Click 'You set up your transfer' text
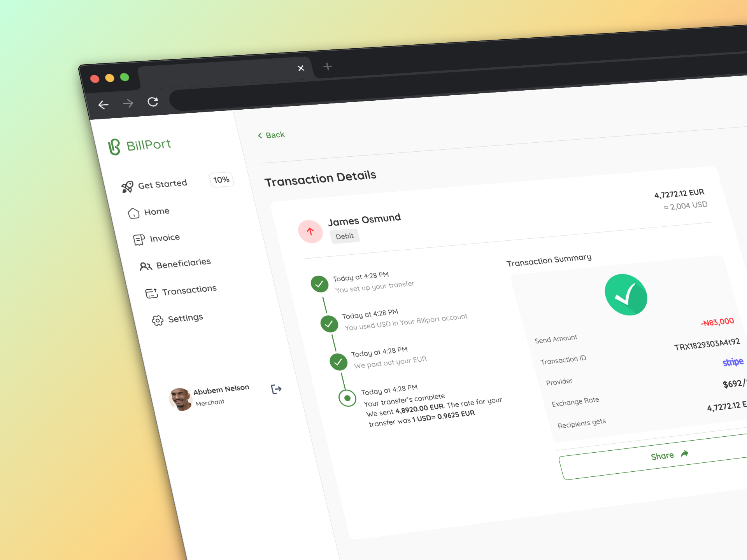747x560 pixels. pos(375,287)
